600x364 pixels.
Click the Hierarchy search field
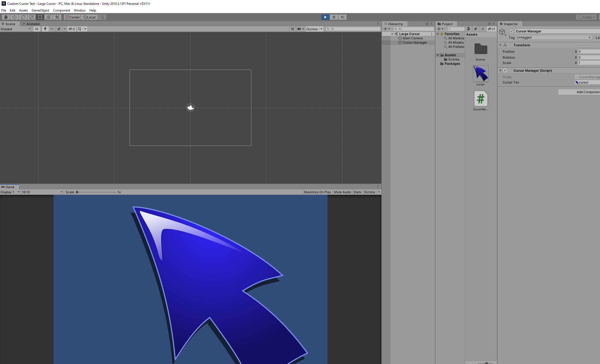pyautogui.click(x=414, y=29)
